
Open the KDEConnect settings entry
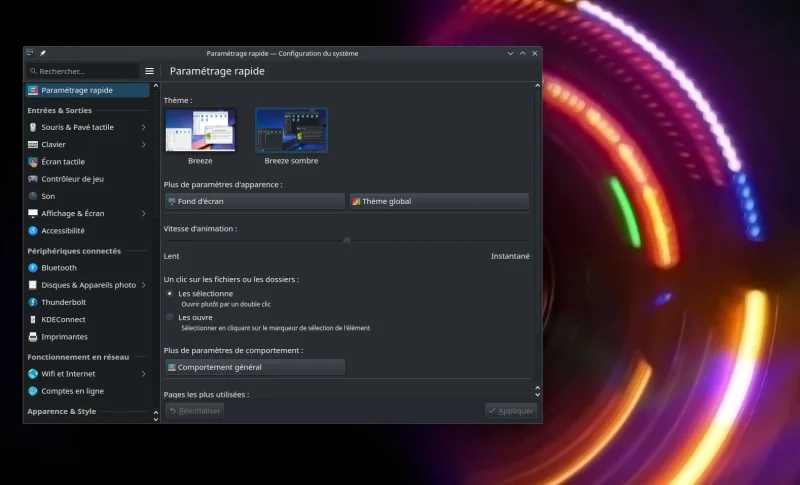coord(87,319)
